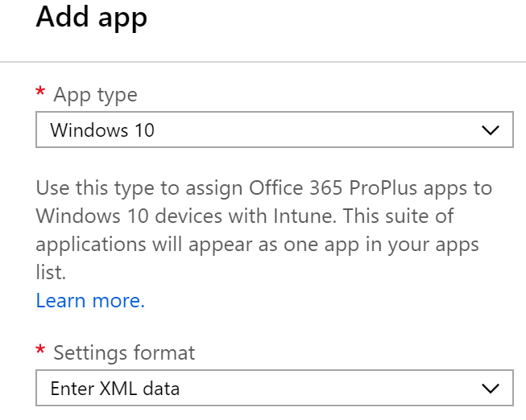Viewport: 526px width, 420px height.
Task: Click the Office 365 ProPlus description paragraph
Action: click(x=264, y=230)
